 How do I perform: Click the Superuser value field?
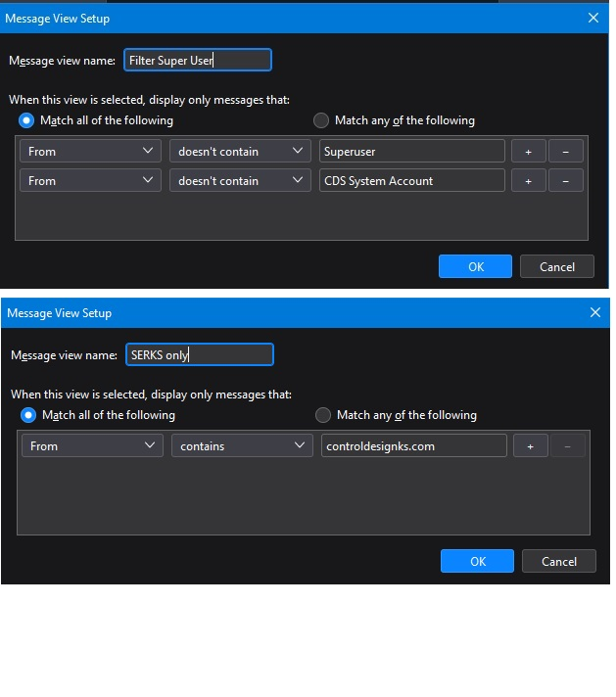(x=412, y=151)
